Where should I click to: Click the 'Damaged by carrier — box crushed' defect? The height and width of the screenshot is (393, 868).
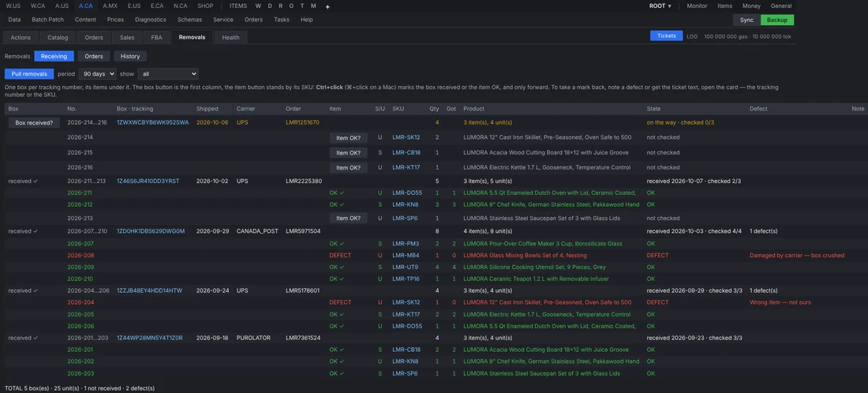click(797, 255)
